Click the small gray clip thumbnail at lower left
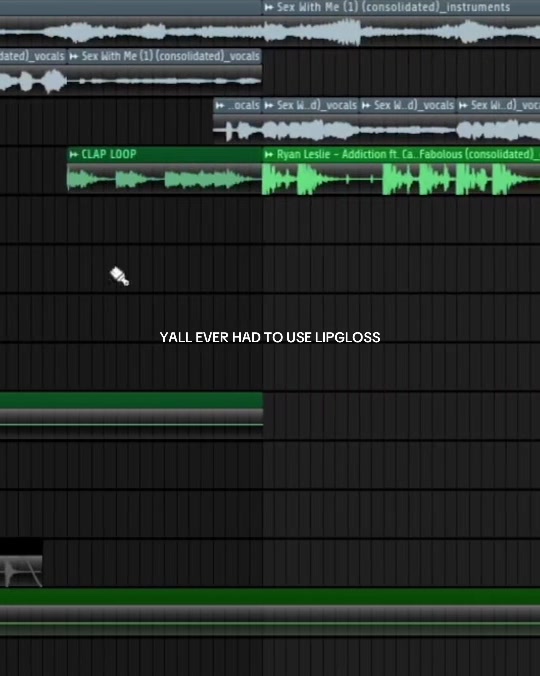Screen dimensions: 540x676 21,571
